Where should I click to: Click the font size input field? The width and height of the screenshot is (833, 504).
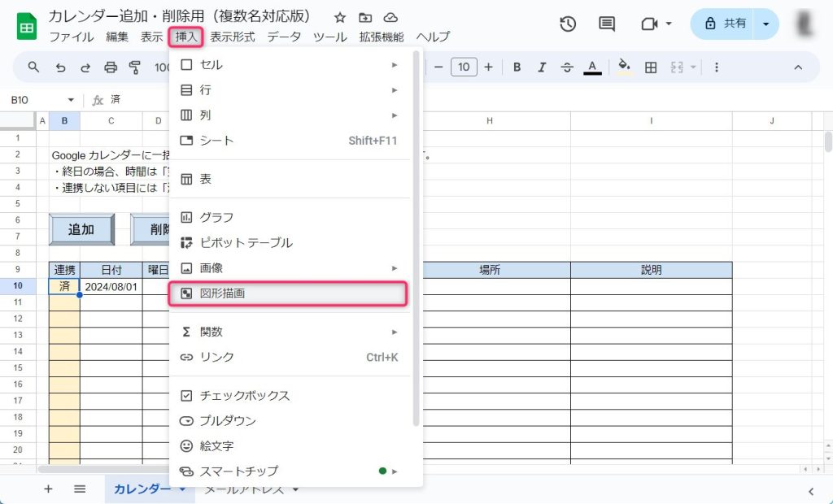[x=464, y=67]
